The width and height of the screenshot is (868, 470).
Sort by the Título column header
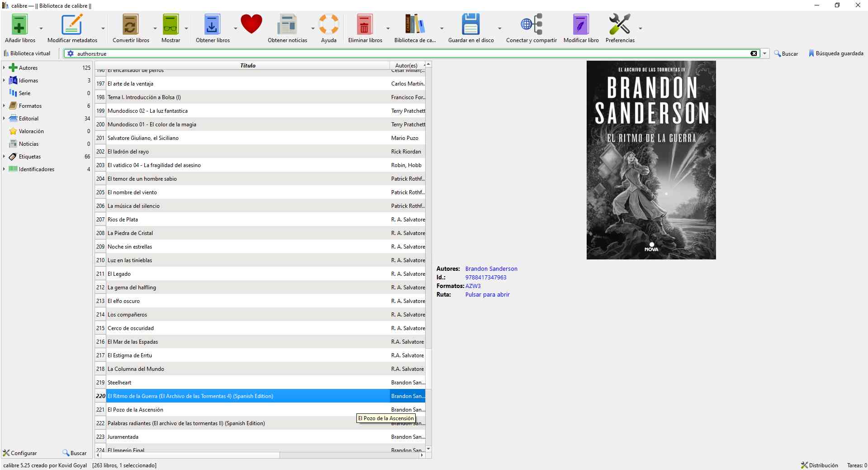pyautogui.click(x=247, y=66)
